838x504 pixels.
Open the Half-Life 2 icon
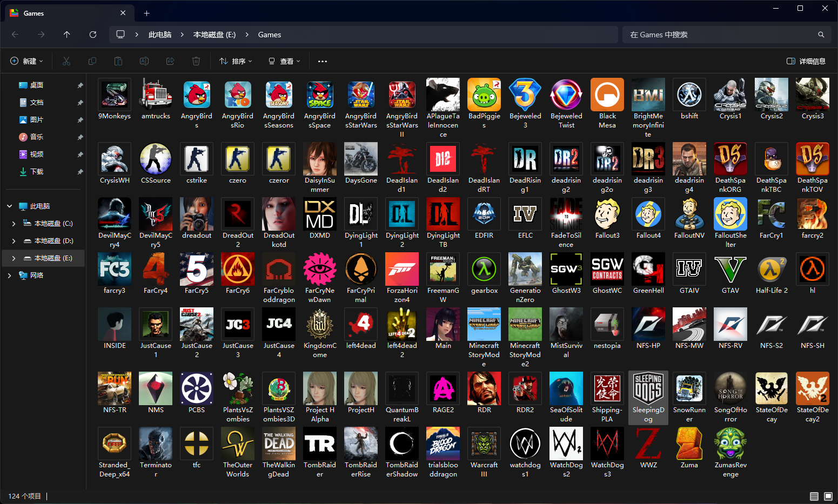[772, 270]
